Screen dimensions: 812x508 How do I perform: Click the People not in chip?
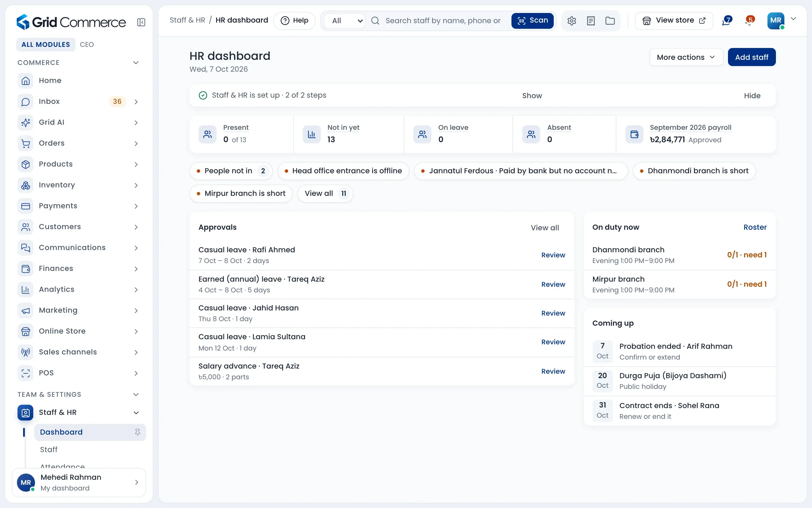tap(231, 171)
